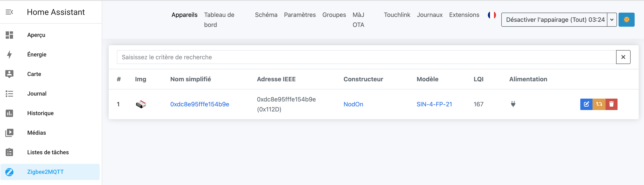644x185 pixels.
Task: Sort by the # column header
Action: tap(119, 79)
